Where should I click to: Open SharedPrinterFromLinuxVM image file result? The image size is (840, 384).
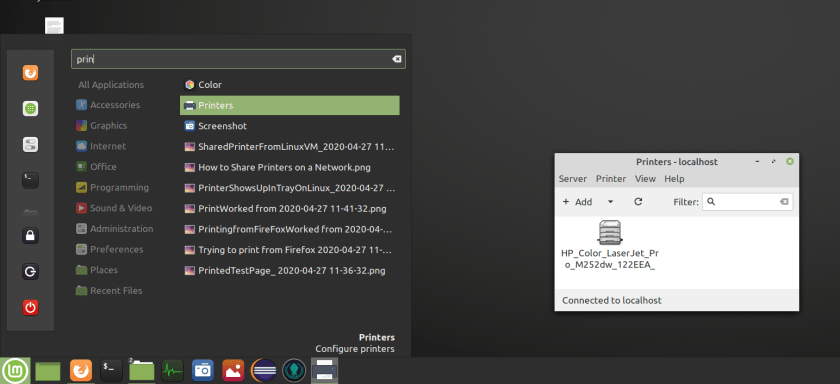pos(290,147)
